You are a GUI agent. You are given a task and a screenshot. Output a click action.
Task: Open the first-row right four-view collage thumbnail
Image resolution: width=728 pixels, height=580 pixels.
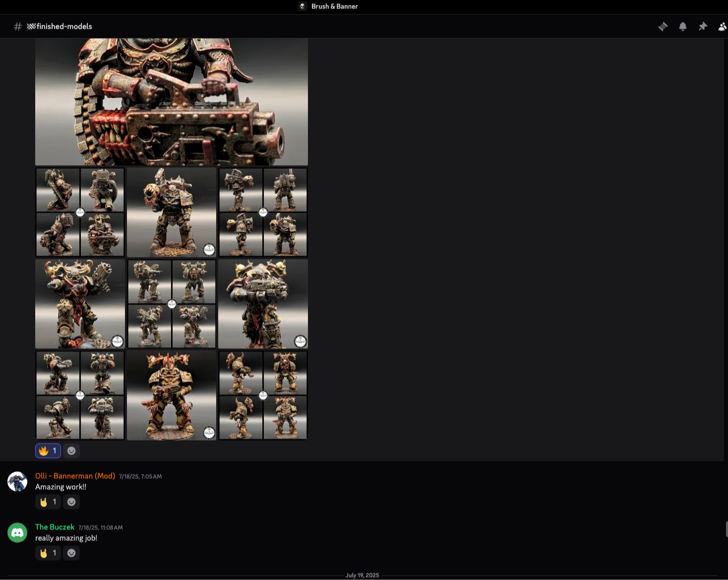263,212
